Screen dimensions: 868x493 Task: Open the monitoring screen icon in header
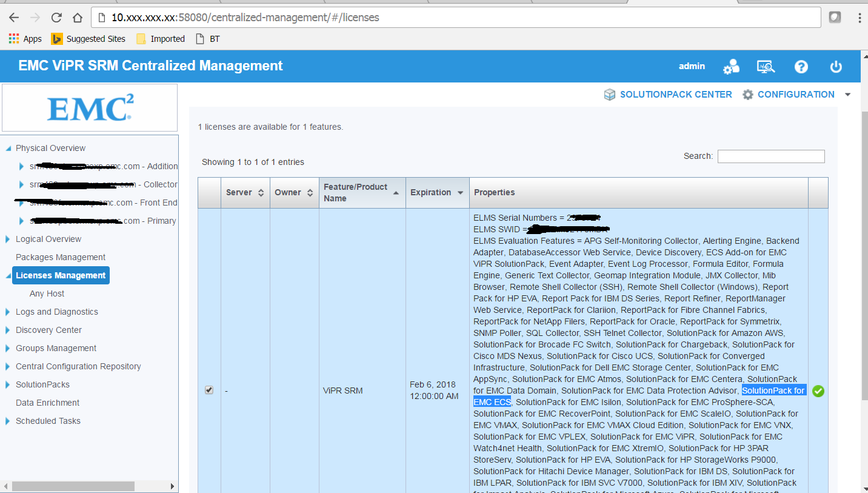(766, 67)
